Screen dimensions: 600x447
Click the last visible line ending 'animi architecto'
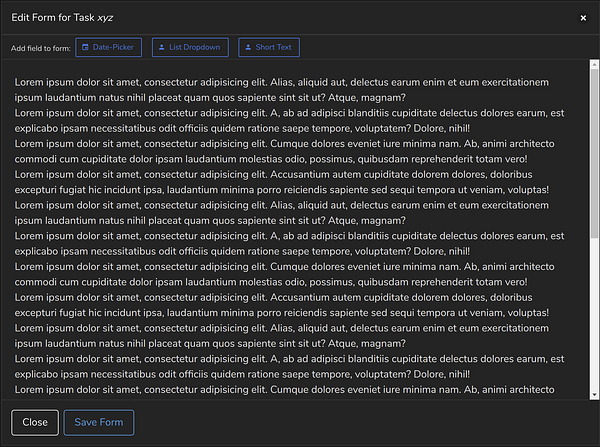pos(284,390)
